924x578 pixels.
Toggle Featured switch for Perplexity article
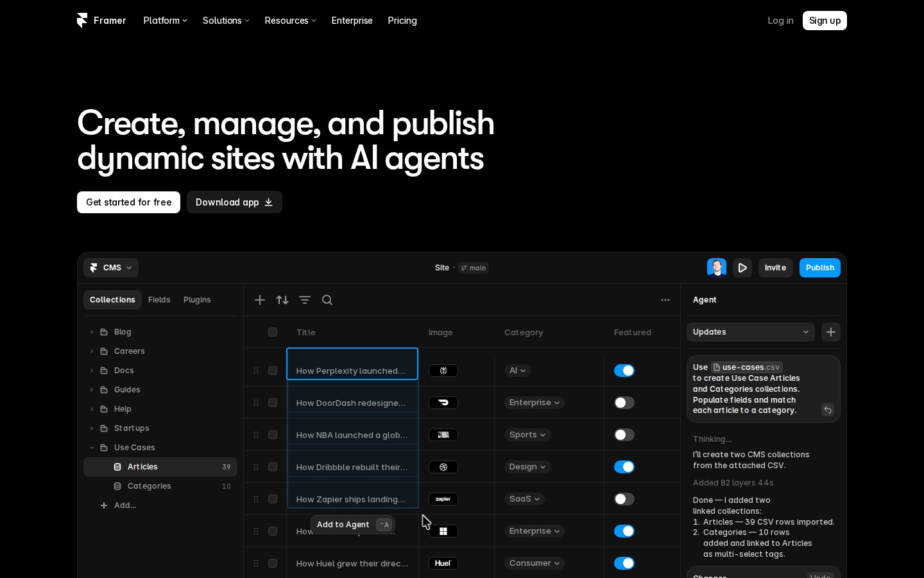coord(624,371)
